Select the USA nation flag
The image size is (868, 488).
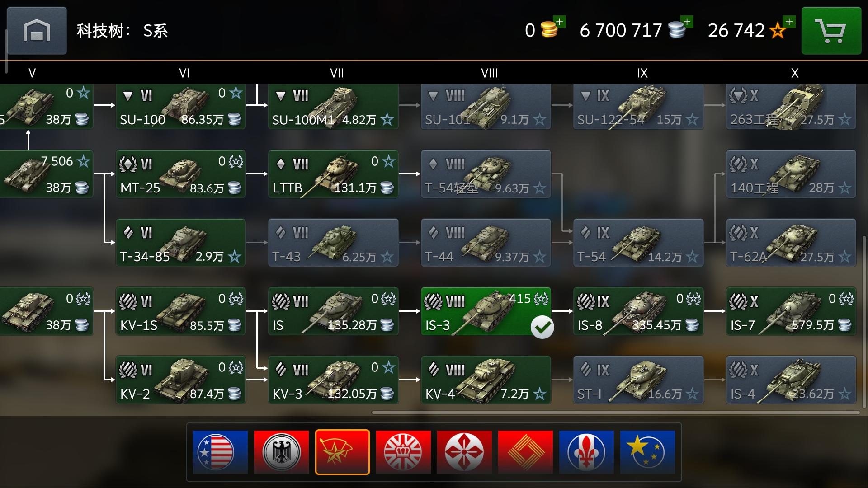click(220, 452)
